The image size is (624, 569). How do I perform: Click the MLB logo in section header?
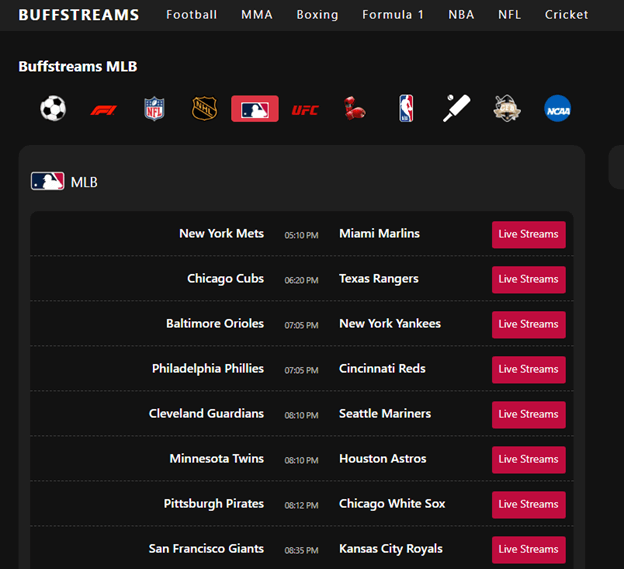click(47, 181)
